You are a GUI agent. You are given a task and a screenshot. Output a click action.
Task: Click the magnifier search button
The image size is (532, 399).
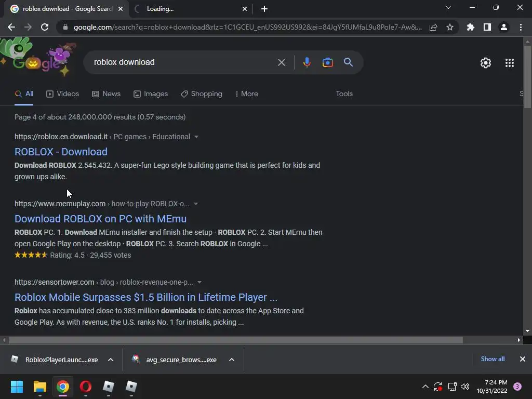[x=348, y=62]
